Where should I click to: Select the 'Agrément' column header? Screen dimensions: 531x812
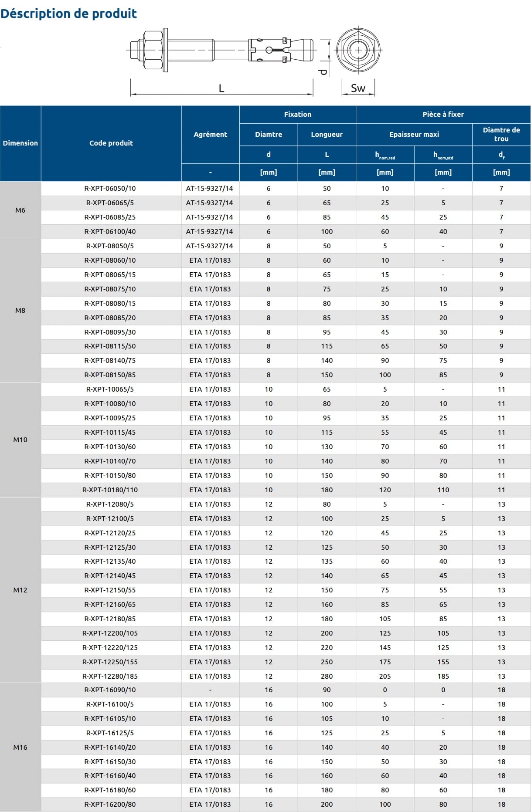coord(210,134)
